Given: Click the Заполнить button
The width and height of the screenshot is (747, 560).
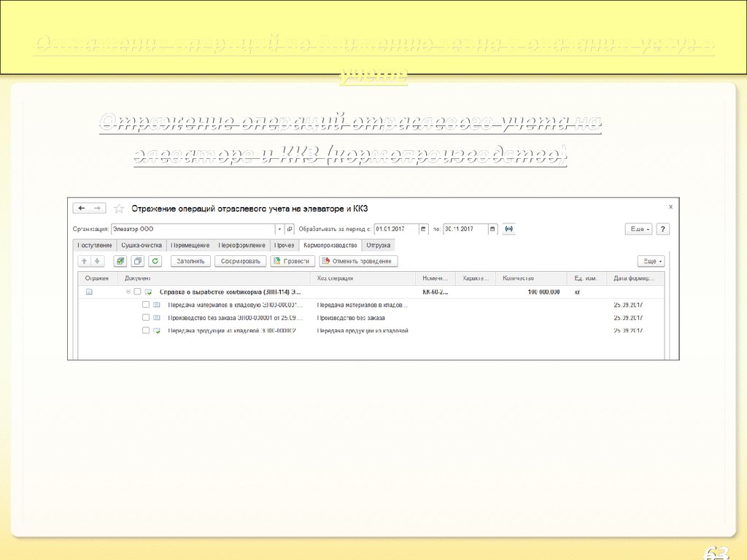Looking at the screenshot, I should [x=190, y=261].
